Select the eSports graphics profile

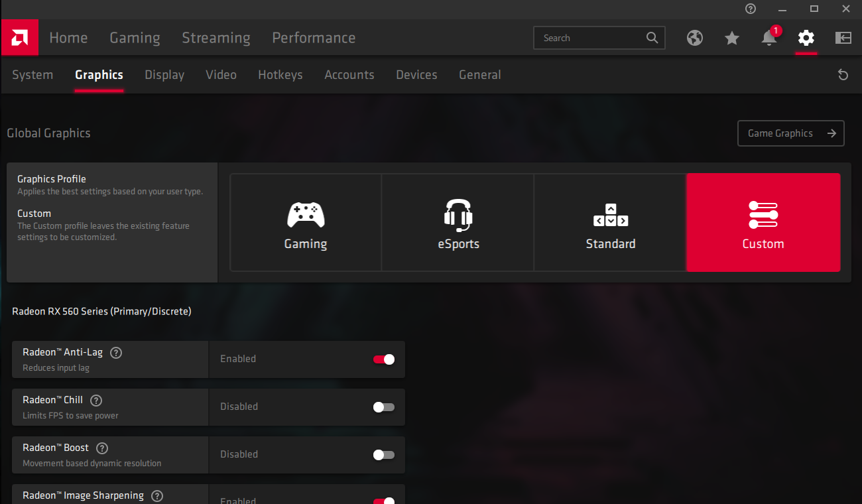458,223
